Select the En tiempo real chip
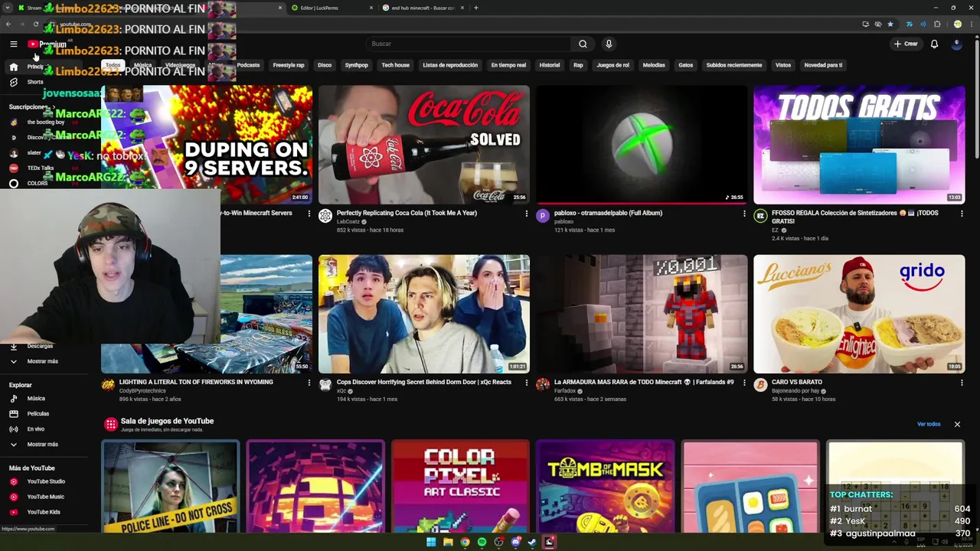The height and width of the screenshot is (551, 980). [x=508, y=65]
